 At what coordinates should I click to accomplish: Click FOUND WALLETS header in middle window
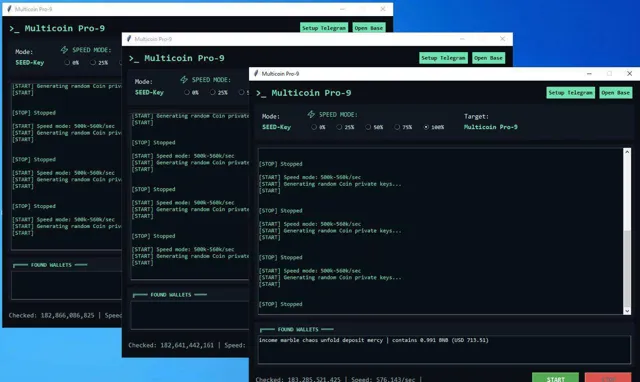pos(171,295)
